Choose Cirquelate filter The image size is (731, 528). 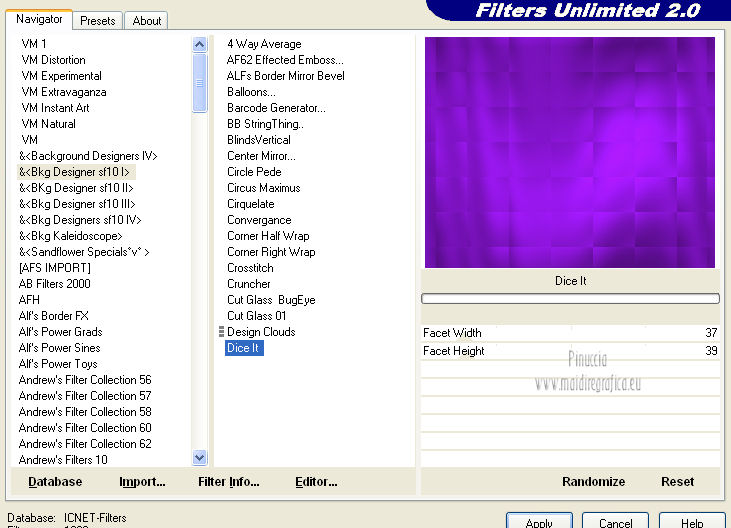point(250,204)
